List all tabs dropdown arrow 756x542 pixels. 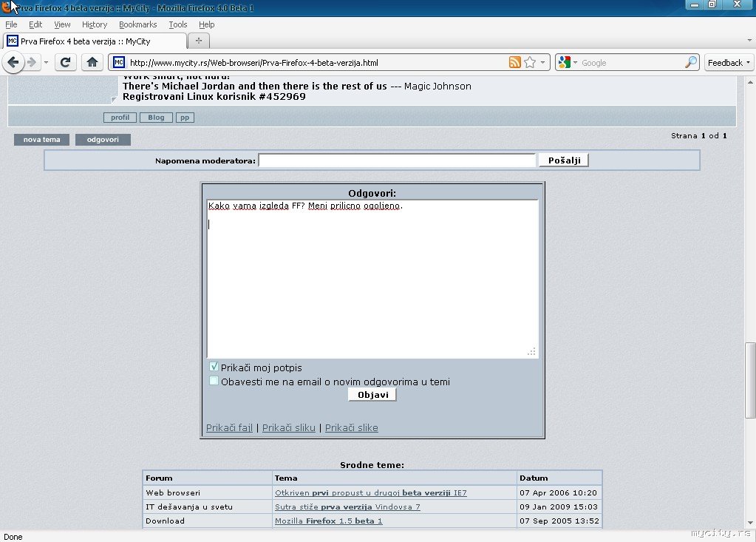coord(749,41)
